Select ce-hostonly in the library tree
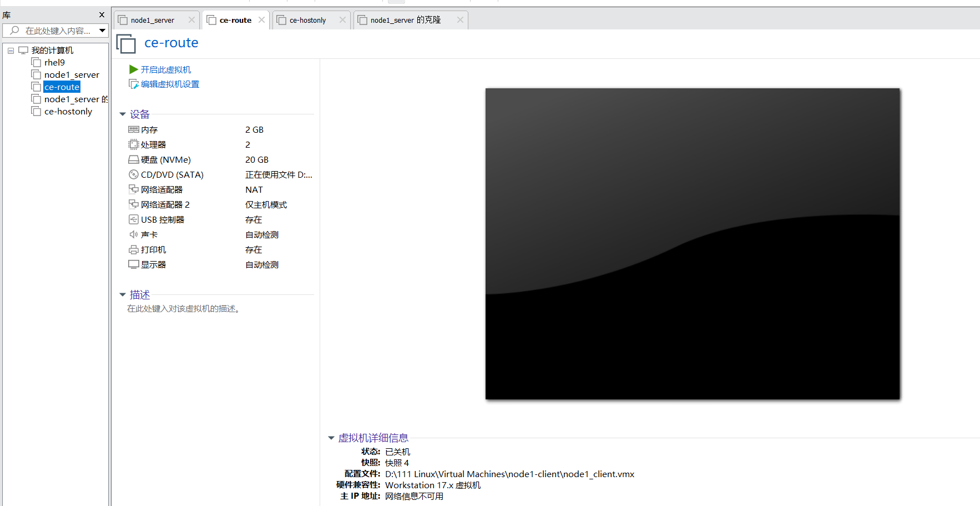Image resolution: width=980 pixels, height=506 pixels. (68, 111)
